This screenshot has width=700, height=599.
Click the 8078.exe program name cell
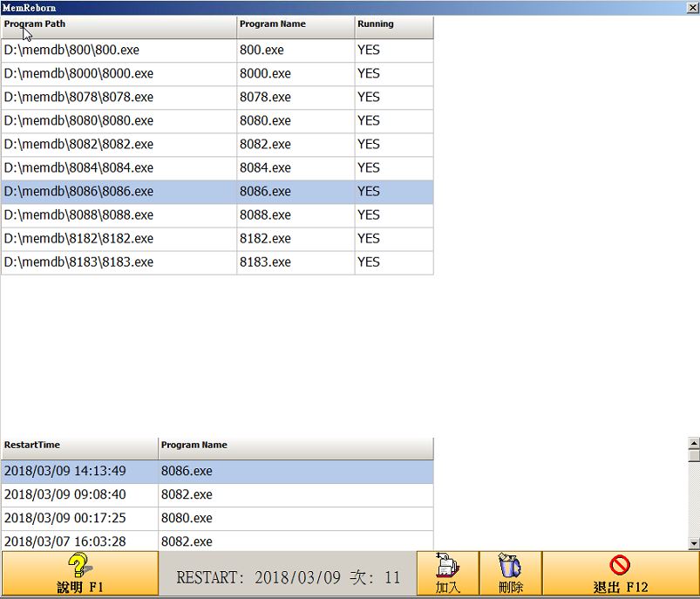click(x=296, y=98)
